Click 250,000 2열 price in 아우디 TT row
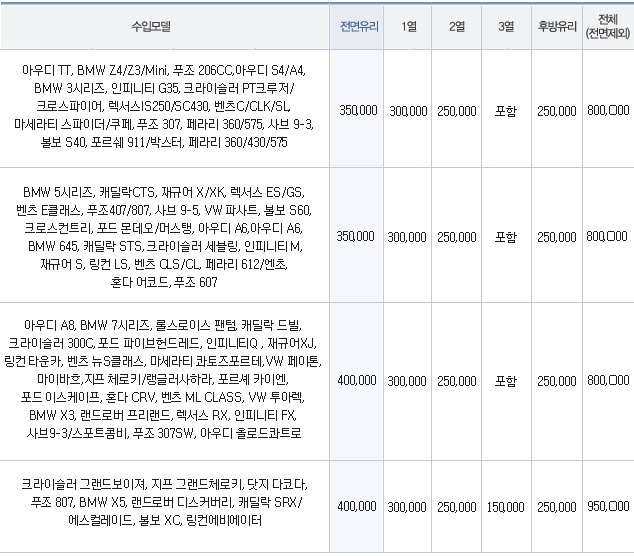Viewport: 634px width, 556px height. (x=457, y=111)
